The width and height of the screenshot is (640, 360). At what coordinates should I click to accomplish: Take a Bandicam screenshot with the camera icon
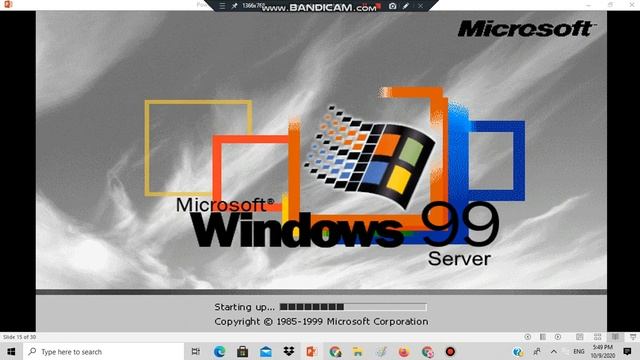392,6
